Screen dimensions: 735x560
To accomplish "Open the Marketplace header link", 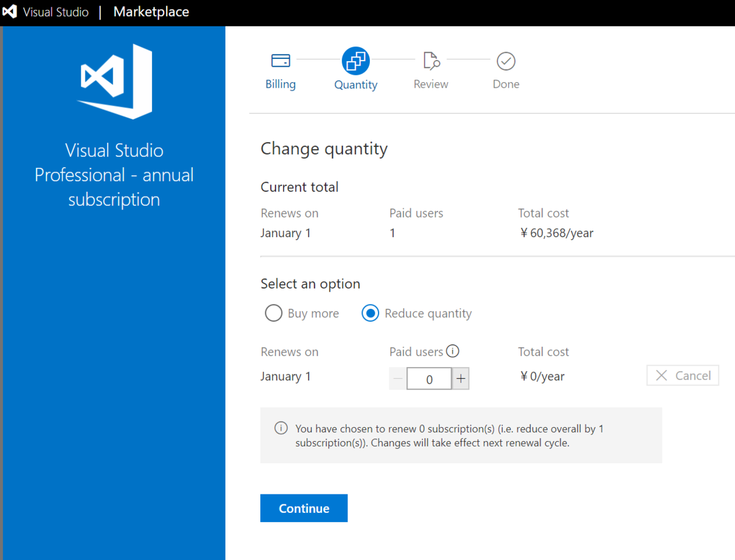I will point(151,12).
